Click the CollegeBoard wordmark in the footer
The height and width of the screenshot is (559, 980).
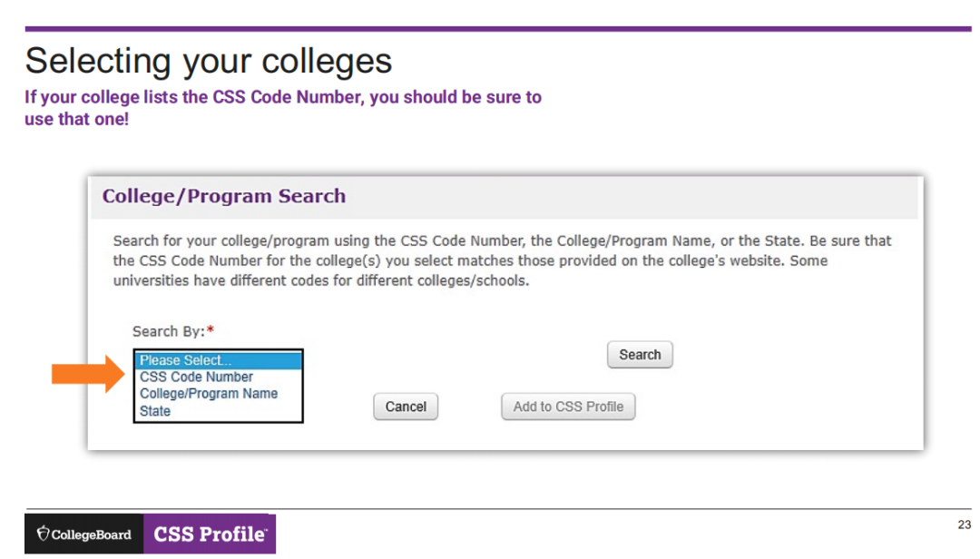click(91, 535)
